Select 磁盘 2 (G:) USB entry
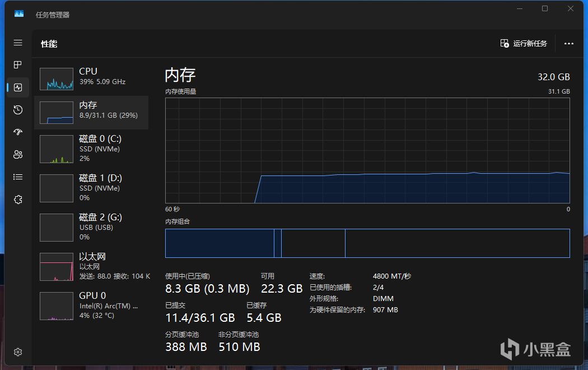 point(91,228)
